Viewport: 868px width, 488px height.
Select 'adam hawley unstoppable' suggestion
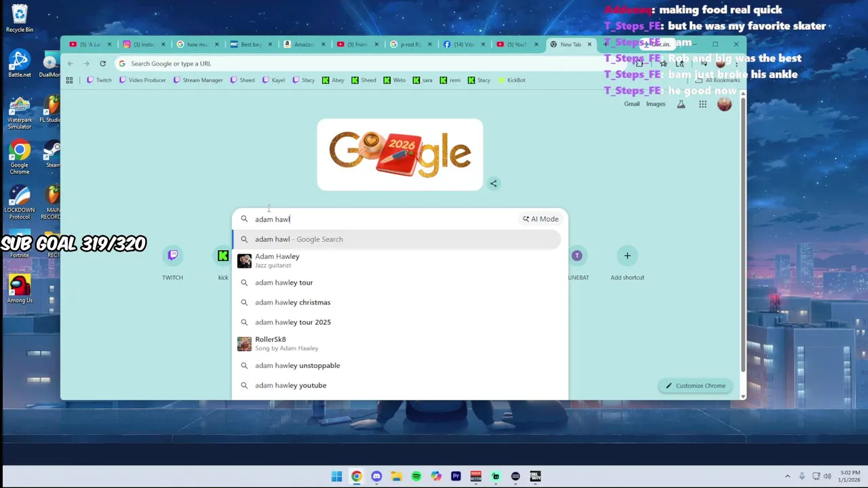pyautogui.click(x=397, y=365)
